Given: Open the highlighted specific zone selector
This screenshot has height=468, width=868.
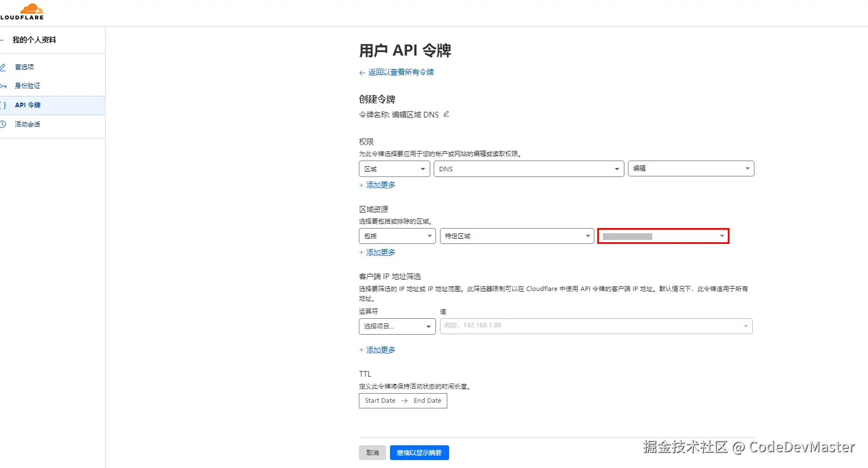Looking at the screenshot, I should 663,236.
